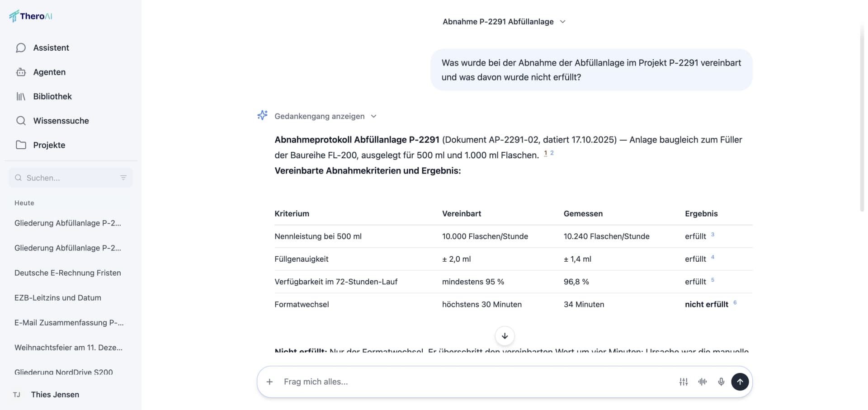The width and height of the screenshot is (868, 410).
Task: Open citation 6 in the Formatwechsel row
Action: pos(735,302)
